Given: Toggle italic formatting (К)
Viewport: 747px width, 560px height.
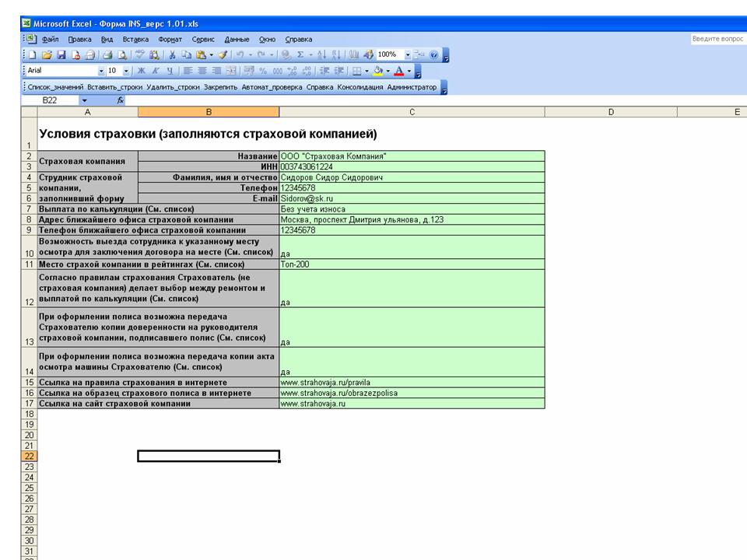Looking at the screenshot, I should (155, 71).
